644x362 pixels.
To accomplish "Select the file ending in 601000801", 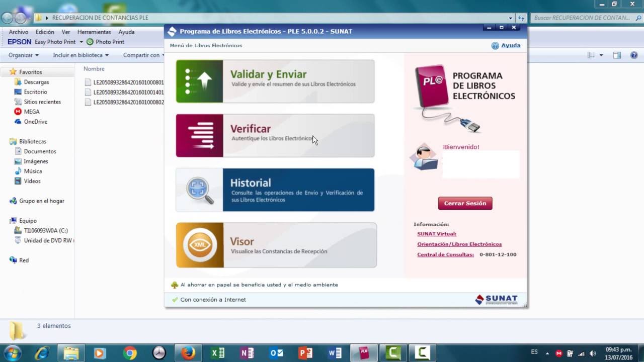I will 124,82.
